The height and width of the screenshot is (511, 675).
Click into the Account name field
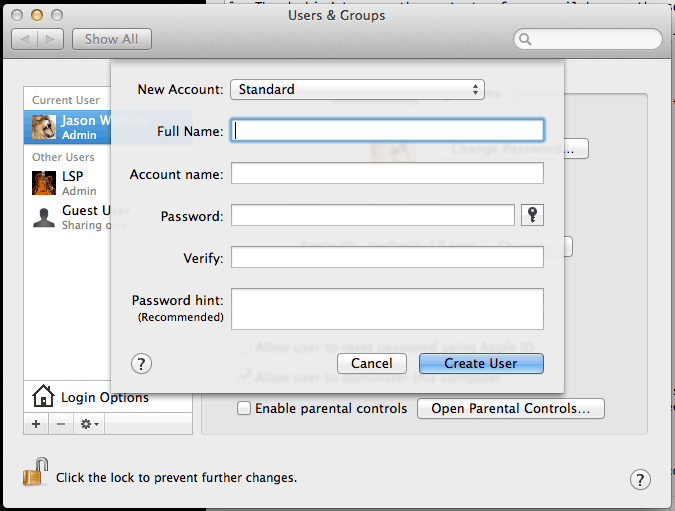[387, 173]
